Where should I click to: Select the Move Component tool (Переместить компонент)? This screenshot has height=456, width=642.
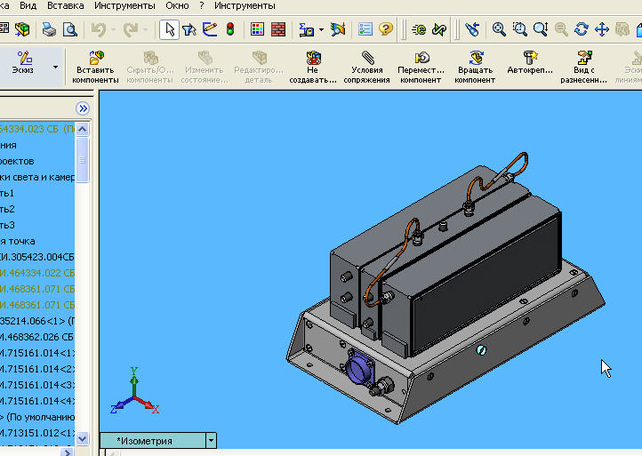point(421,67)
